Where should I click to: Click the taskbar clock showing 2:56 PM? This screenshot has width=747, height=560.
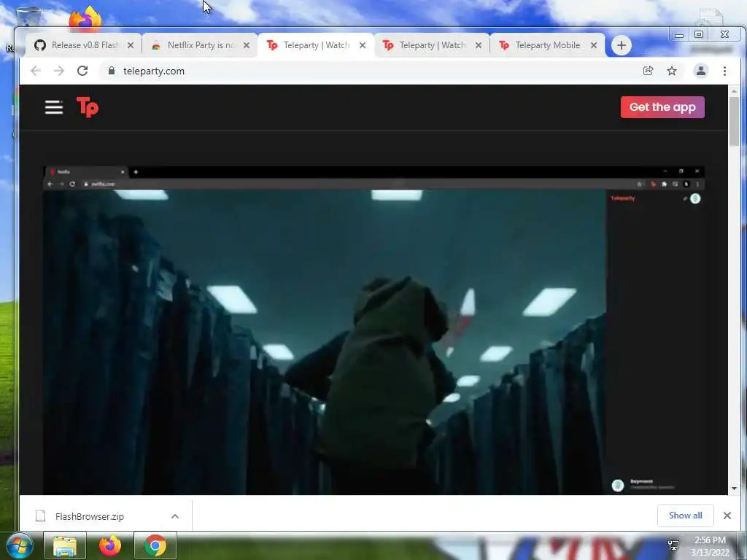(x=710, y=545)
